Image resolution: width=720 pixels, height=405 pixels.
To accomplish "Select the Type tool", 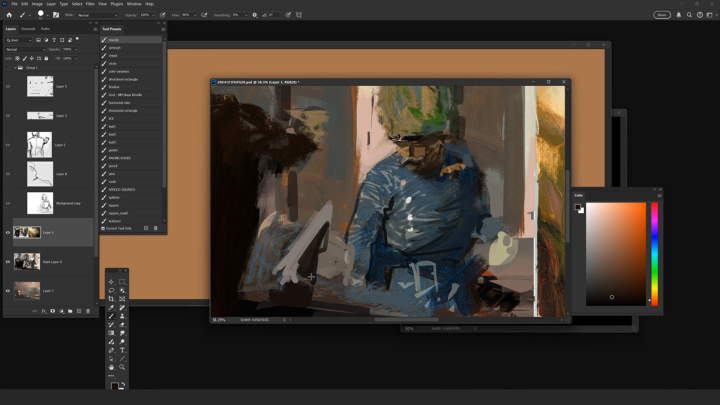I will click(122, 350).
